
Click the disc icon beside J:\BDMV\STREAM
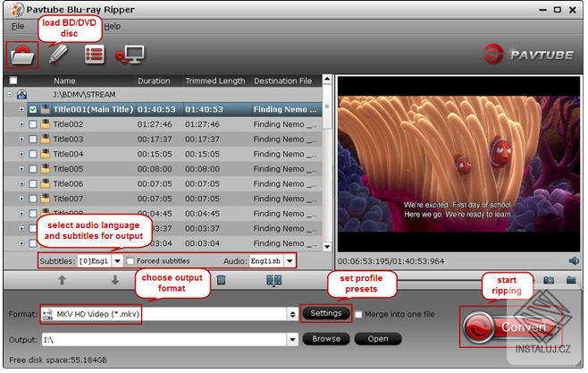tap(21, 95)
